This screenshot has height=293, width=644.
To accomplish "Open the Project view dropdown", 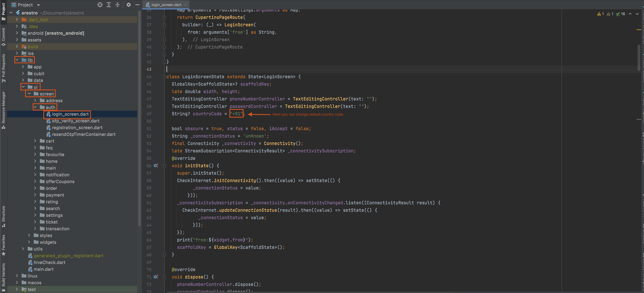I will pos(38,5).
